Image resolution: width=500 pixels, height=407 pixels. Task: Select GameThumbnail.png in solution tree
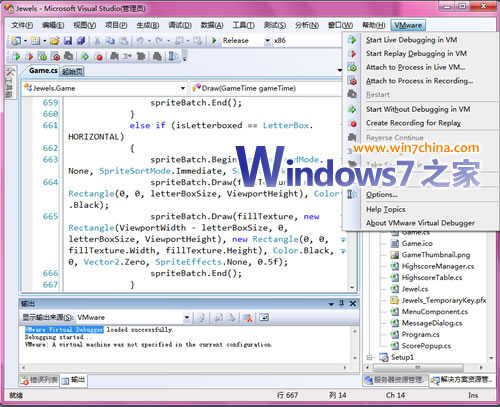[x=436, y=255]
